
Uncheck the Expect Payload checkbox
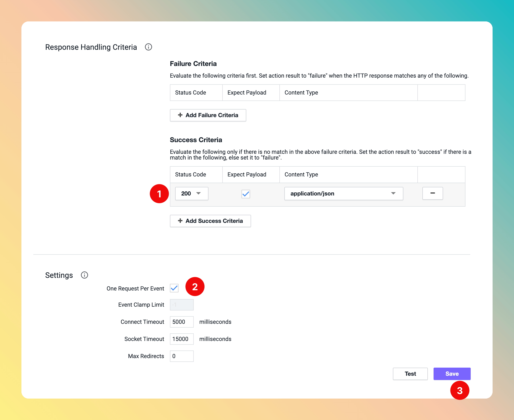click(246, 194)
